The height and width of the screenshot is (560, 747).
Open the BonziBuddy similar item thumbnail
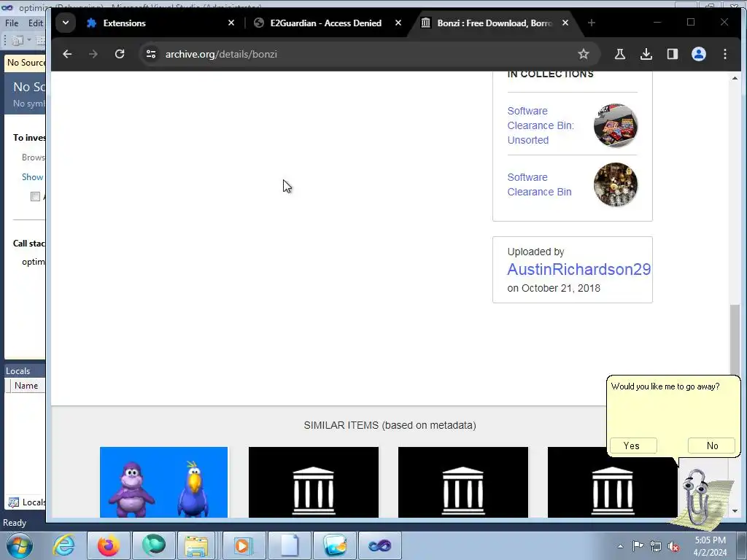163,482
